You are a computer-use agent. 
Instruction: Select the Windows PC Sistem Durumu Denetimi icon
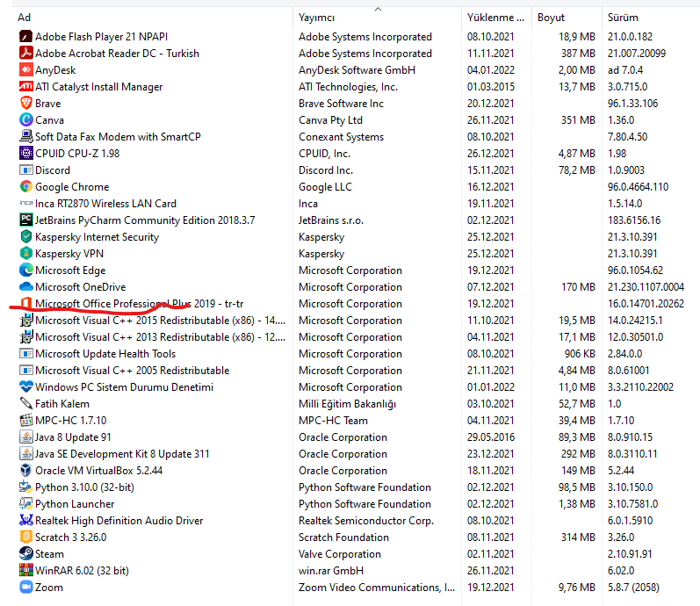point(25,386)
